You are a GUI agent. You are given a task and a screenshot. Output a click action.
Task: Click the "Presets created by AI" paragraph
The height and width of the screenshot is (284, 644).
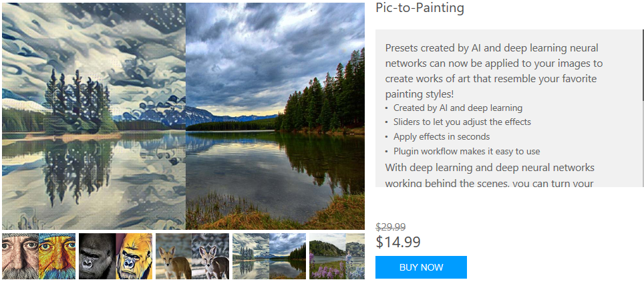click(494, 71)
